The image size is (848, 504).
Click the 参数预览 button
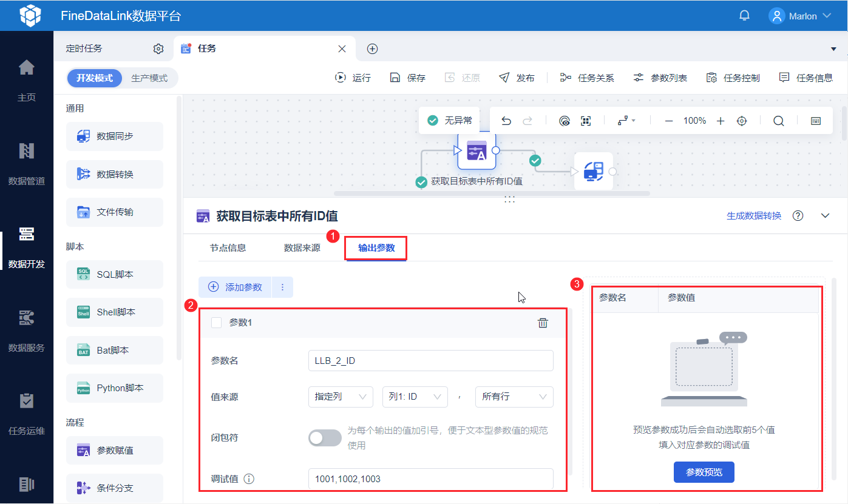(704, 472)
